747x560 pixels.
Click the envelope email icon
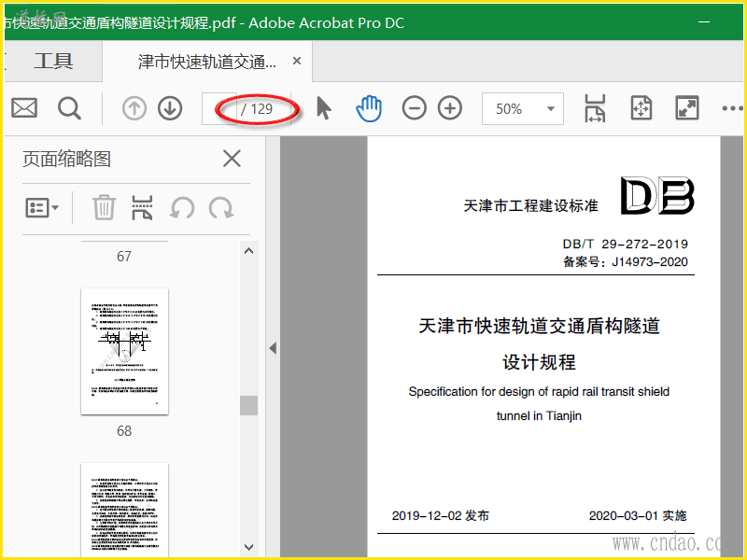24,108
